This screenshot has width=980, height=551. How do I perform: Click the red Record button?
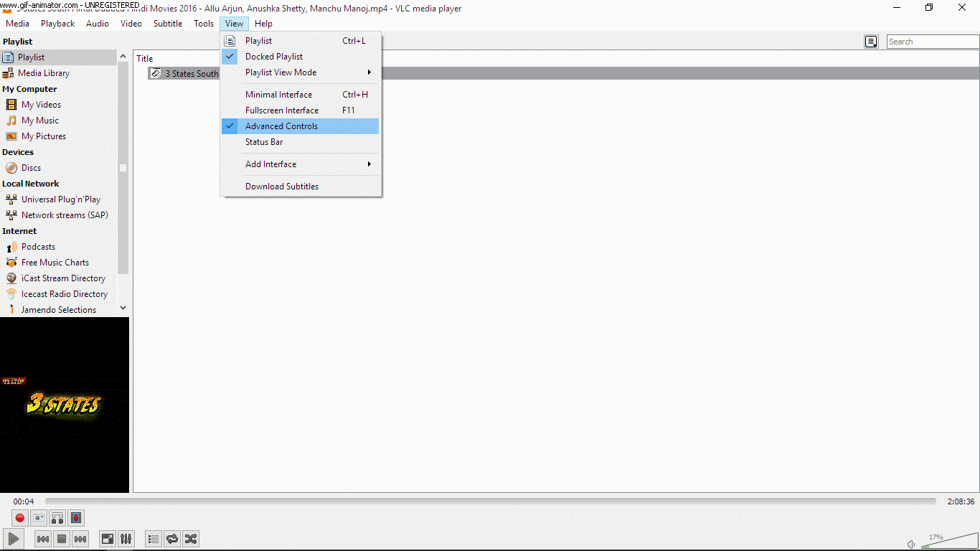coord(20,517)
